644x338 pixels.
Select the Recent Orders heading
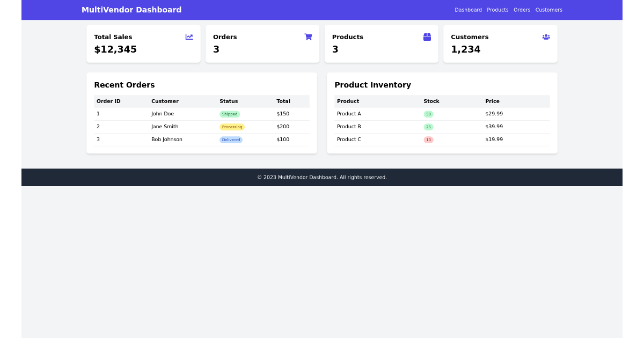tap(124, 85)
